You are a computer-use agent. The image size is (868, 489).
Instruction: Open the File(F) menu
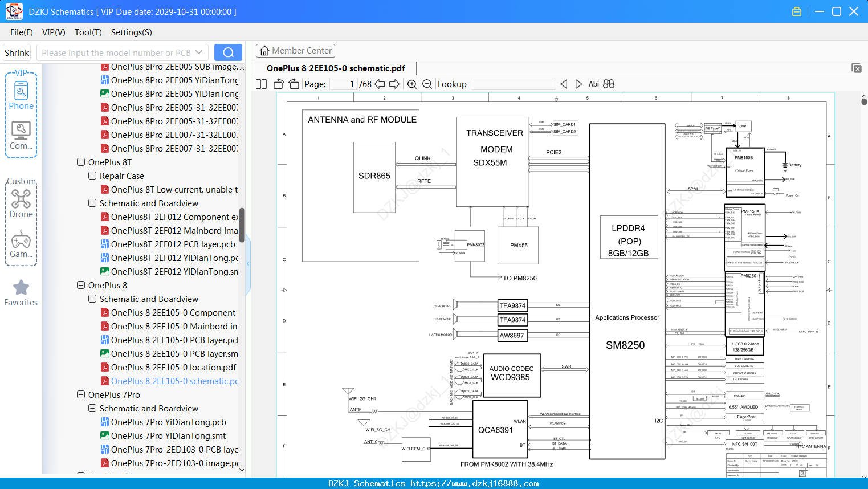[22, 32]
